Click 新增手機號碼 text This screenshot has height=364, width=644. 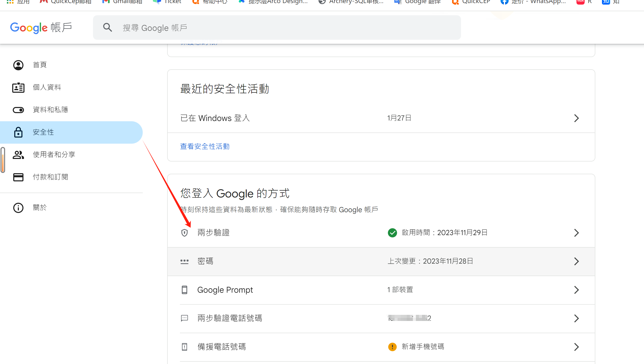[423, 347]
